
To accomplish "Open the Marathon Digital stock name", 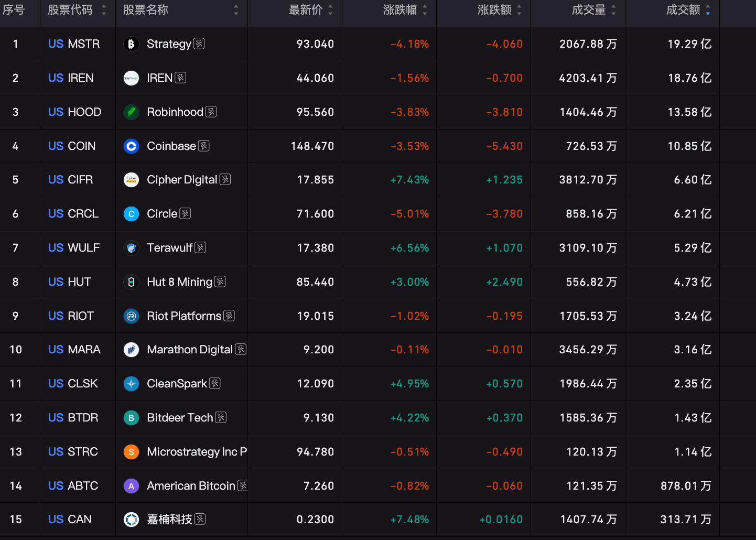I will click(190, 350).
